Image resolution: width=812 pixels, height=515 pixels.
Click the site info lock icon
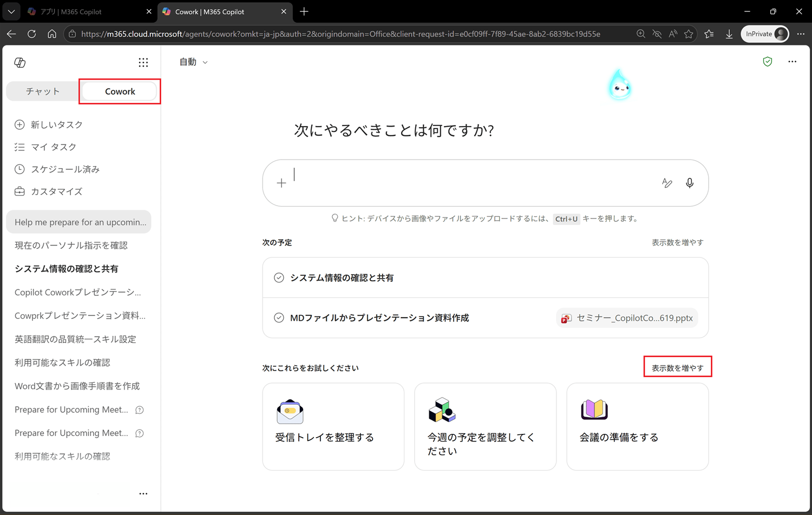click(73, 34)
